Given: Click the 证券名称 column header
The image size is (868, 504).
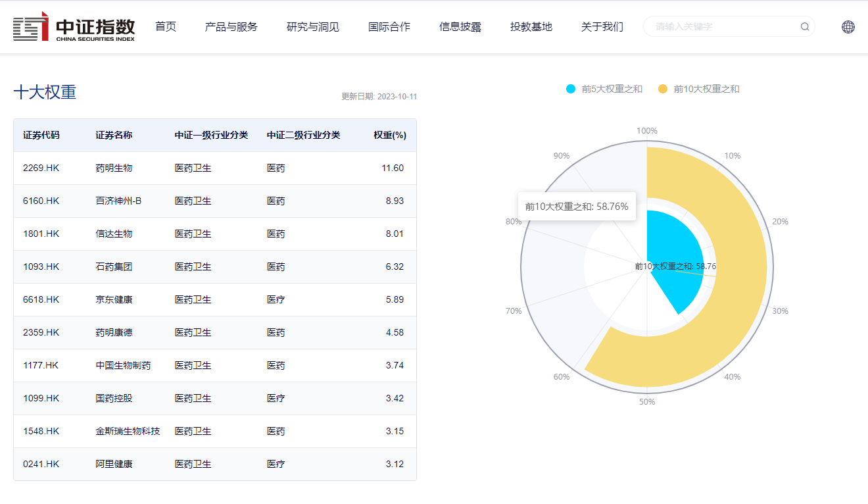Looking at the screenshot, I should point(114,135).
